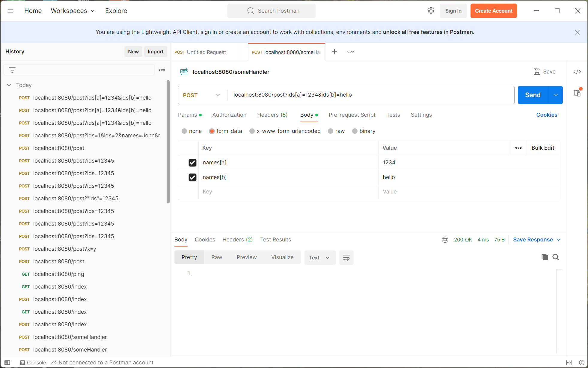This screenshot has height=368, width=588.
Task: Open the settings gear icon
Action: [x=431, y=11]
